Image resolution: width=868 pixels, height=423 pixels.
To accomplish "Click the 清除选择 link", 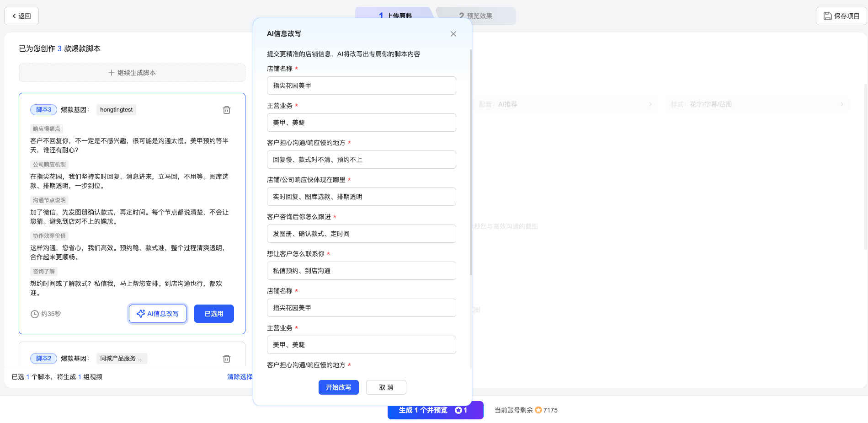I will pyautogui.click(x=240, y=377).
